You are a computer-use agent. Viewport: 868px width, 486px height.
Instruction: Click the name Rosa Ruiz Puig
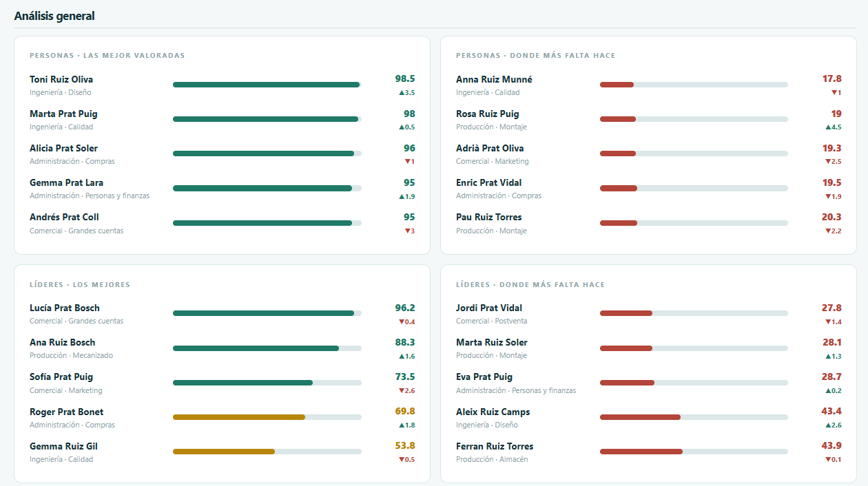488,114
